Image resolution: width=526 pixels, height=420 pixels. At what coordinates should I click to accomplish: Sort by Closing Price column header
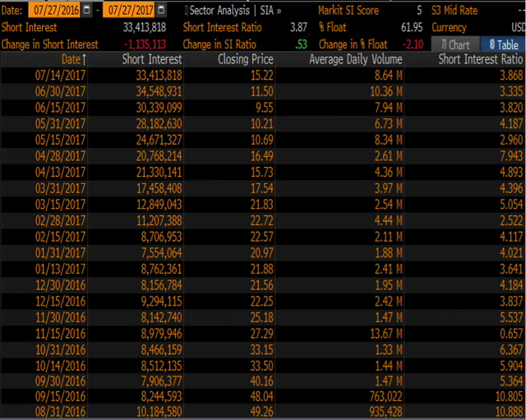coord(246,59)
